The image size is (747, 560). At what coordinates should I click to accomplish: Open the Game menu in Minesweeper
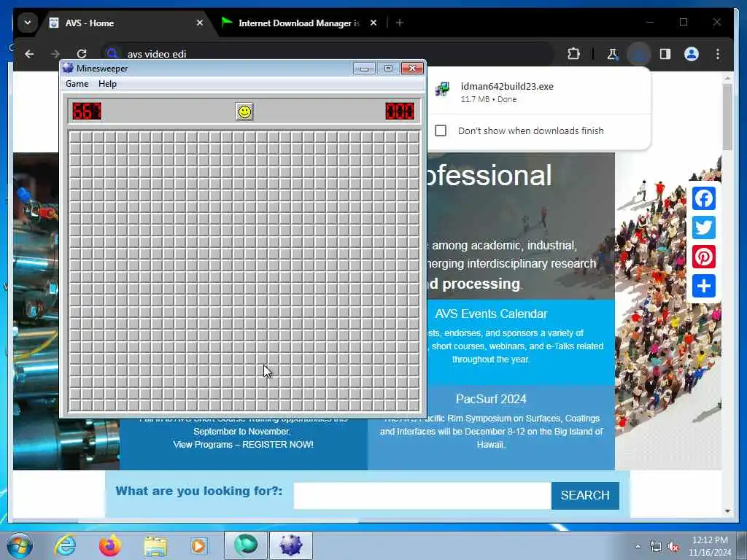point(77,84)
